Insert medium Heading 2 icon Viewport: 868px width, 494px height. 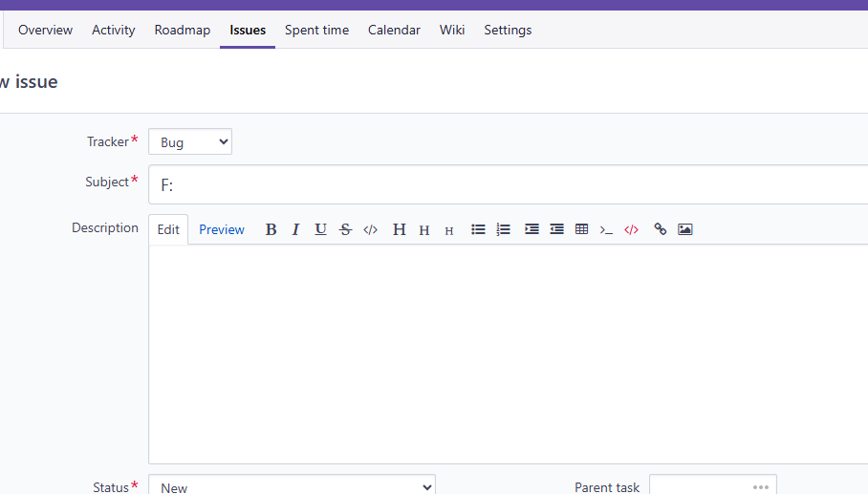tap(424, 229)
